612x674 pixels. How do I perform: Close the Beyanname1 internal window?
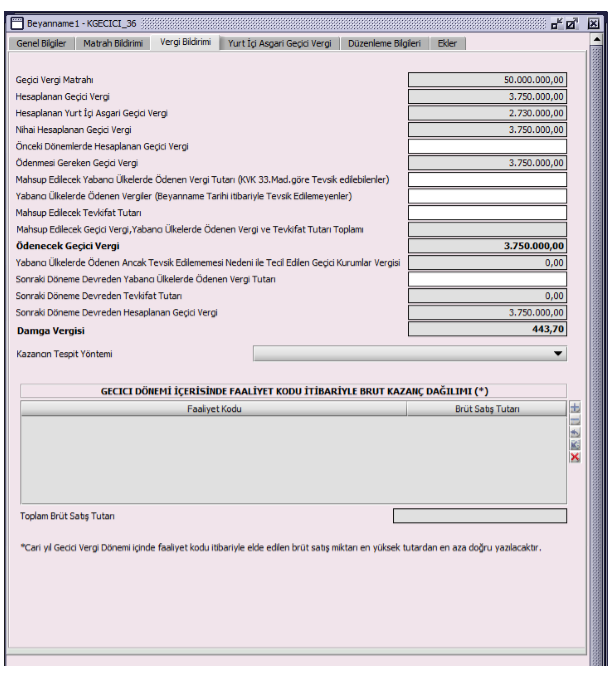coord(593,23)
